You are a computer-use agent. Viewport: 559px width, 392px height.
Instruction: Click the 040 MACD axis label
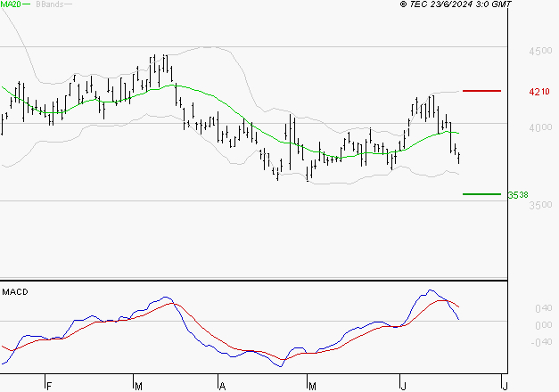tap(544, 308)
